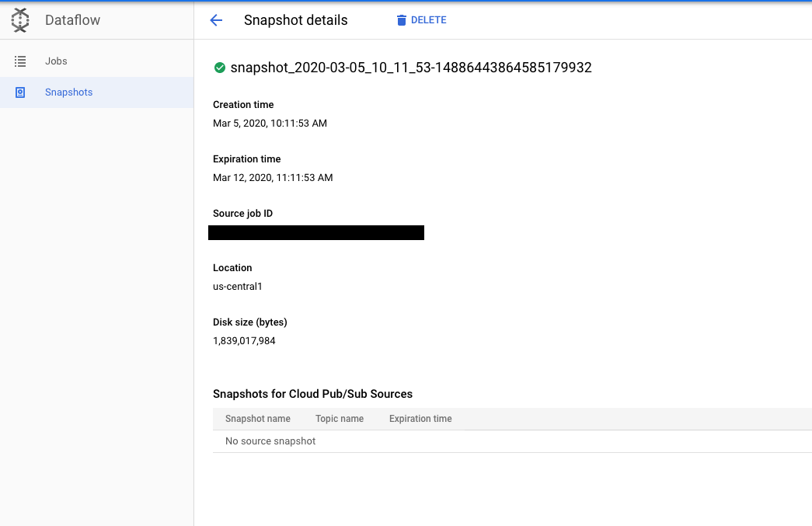The height and width of the screenshot is (526, 812).
Task: Click the Snapshots panel icon in sidebar
Action: (x=19, y=92)
